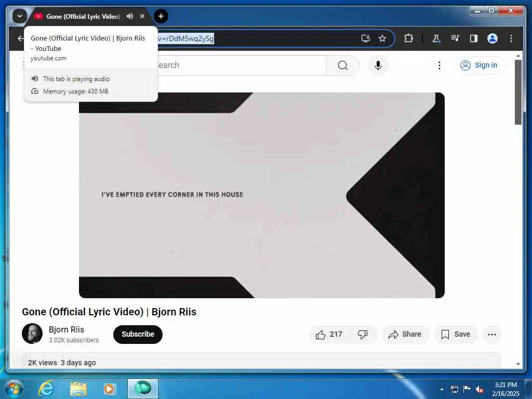Open a new tab with the plus button
Screen dimensions: 532x399
pyautogui.click(x=161, y=16)
